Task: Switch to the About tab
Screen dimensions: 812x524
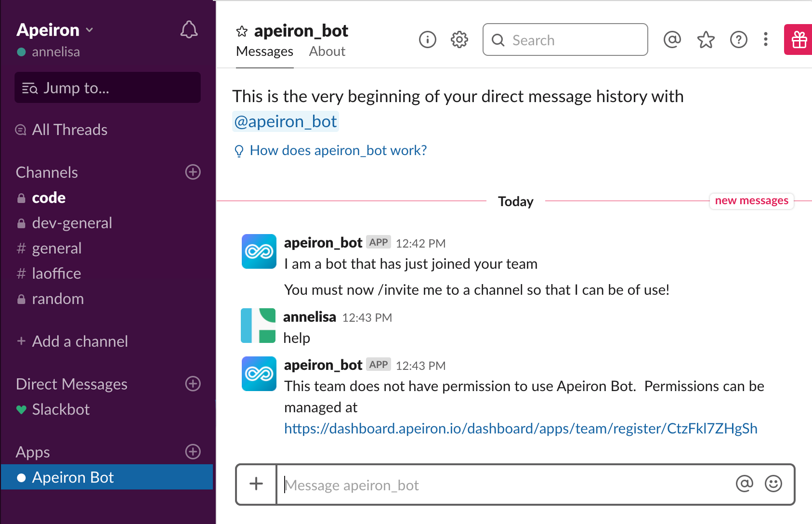Action: tap(327, 52)
